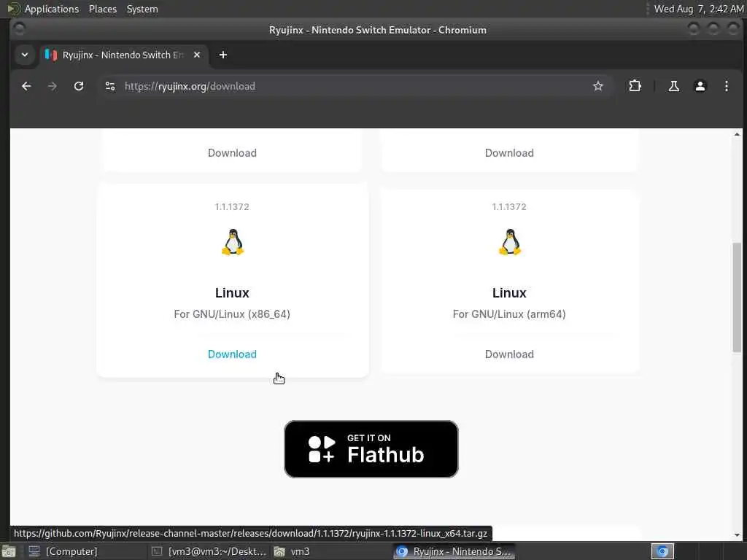Viewport: 747px width, 560px height.
Task: Click the forward navigation arrow
Action: (x=53, y=86)
